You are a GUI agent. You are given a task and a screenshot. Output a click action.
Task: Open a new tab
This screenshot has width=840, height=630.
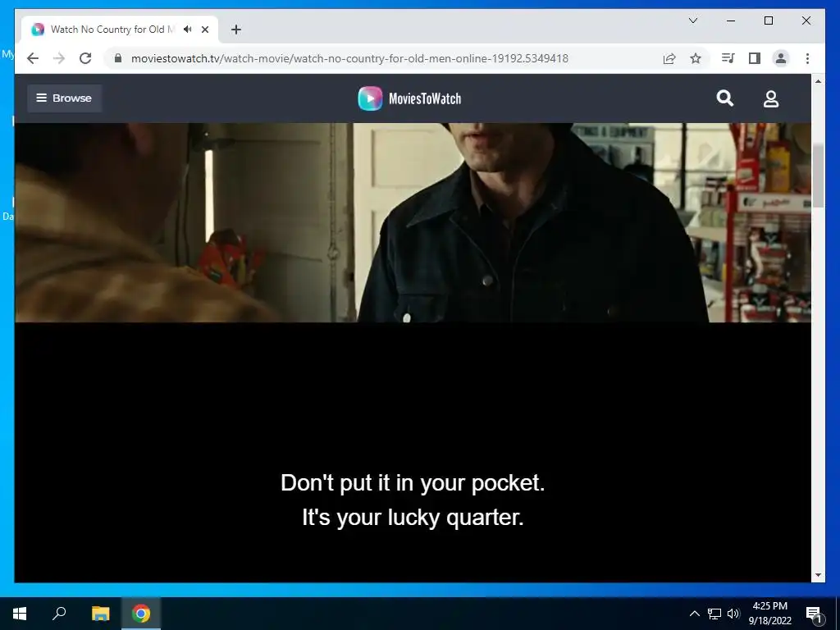236,30
